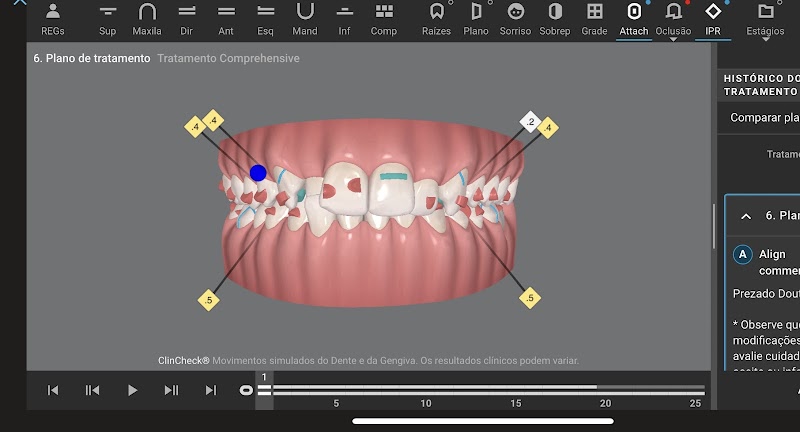Viewport: 800px width, 432px height.
Task: Open the Comp comparison view
Action: [x=384, y=18]
